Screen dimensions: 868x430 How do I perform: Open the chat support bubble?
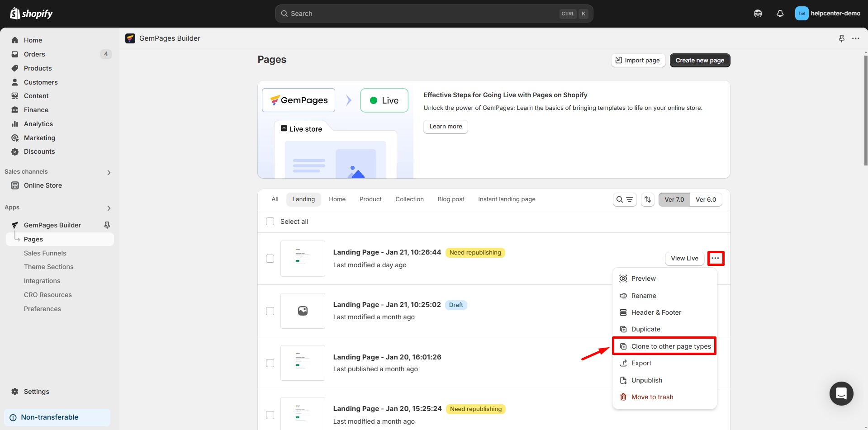tap(841, 393)
